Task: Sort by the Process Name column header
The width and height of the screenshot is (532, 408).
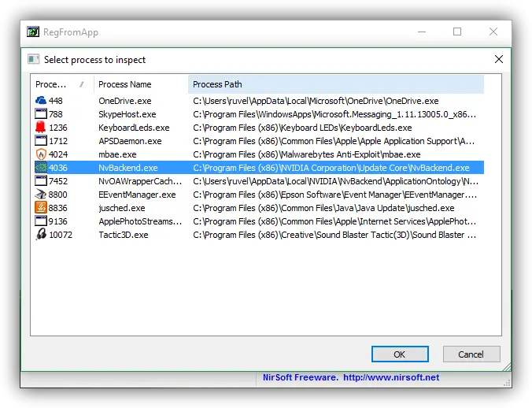Action: click(x=141, y=84)
